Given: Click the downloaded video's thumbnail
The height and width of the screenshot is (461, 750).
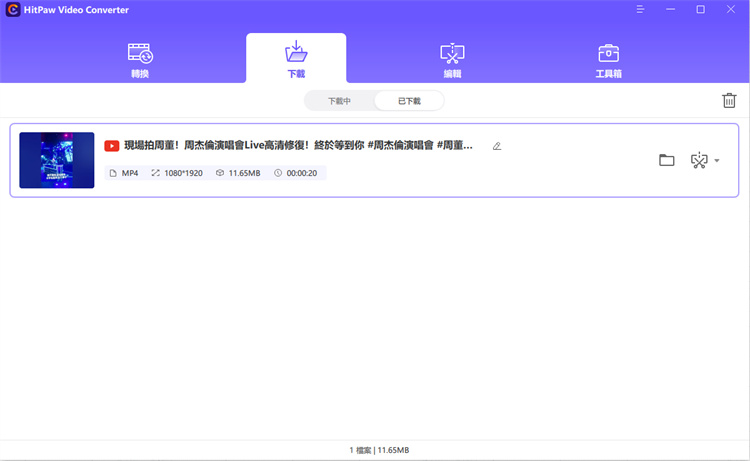Looking at the screenshot, I should [x=56, y=160].
